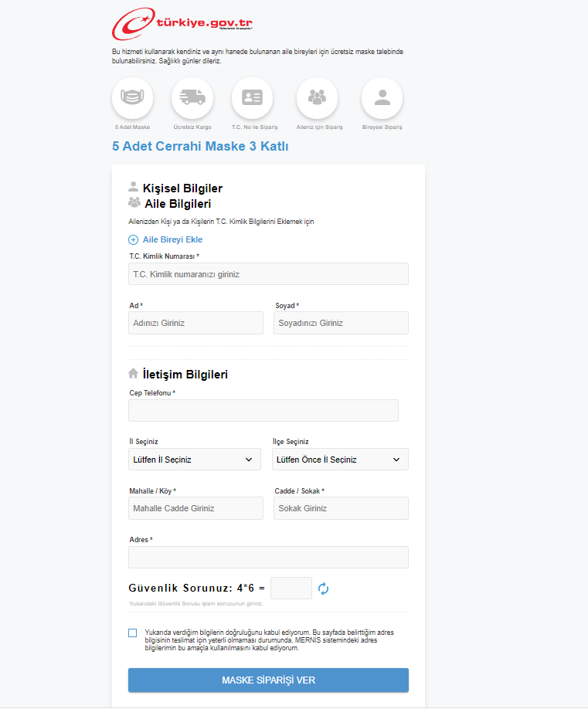Tick the information accuracy acceptance checkbox
Viewport: 588px width, 709px height.
pos(133,633)
